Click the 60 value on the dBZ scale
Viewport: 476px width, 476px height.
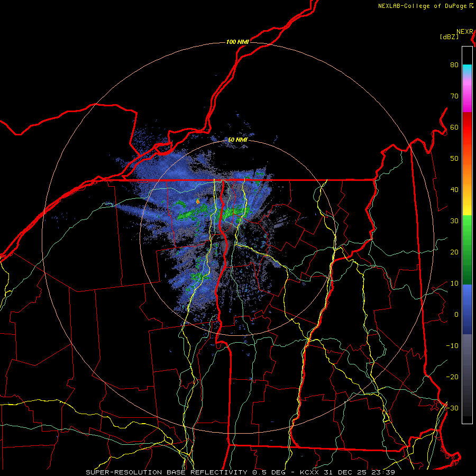454,127
